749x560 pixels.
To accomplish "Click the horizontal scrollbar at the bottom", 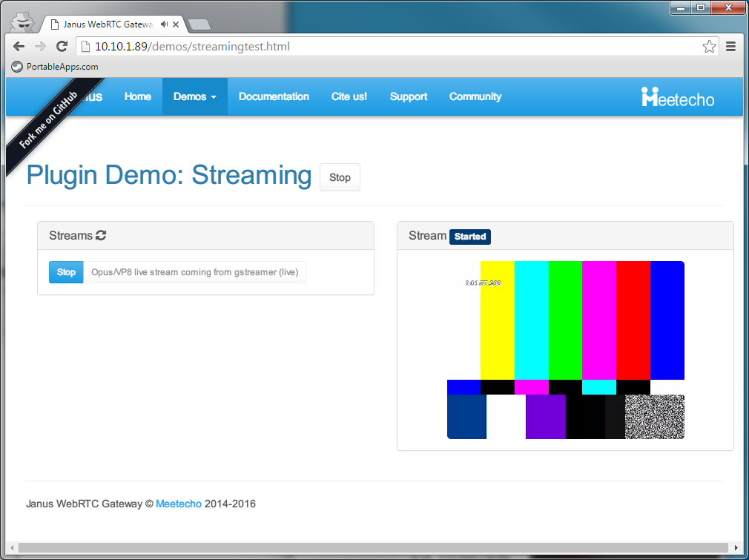I will pyautogui.click(x=374, y=547).
